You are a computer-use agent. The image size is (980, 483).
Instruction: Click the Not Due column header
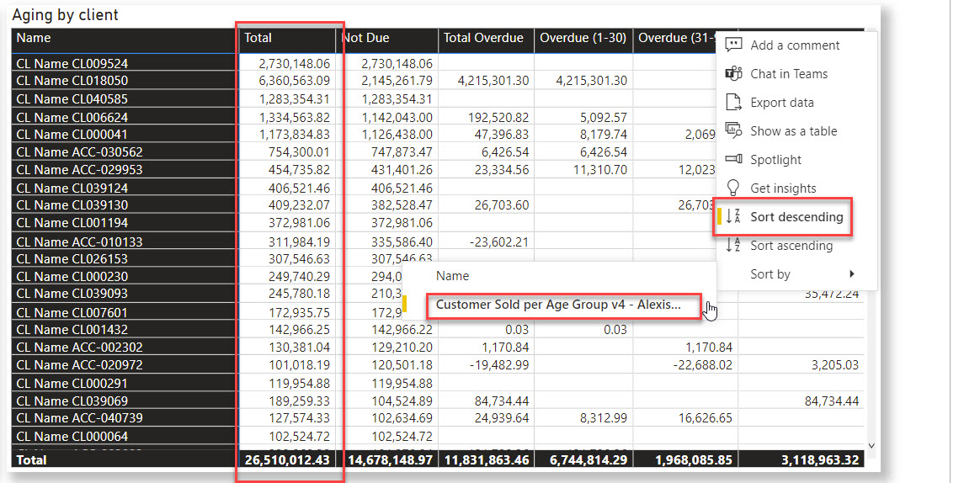(387, 40)
